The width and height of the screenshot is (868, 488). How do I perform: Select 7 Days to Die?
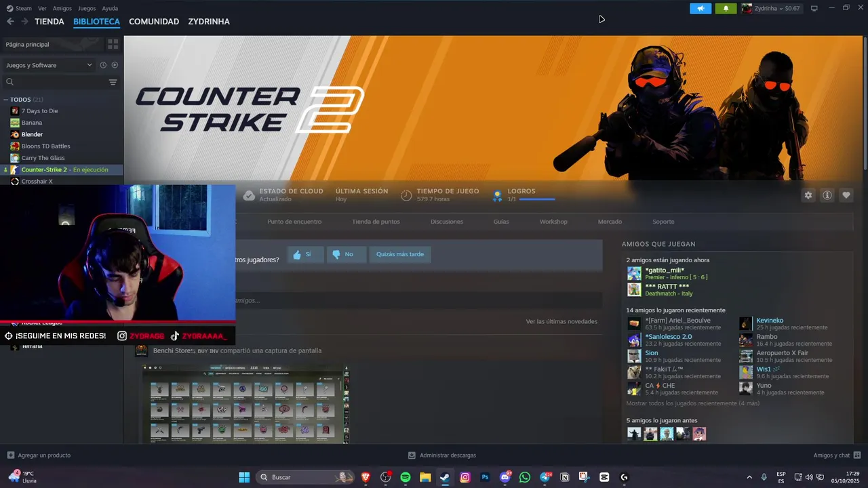pyautogui.click(x=39, y=111)
